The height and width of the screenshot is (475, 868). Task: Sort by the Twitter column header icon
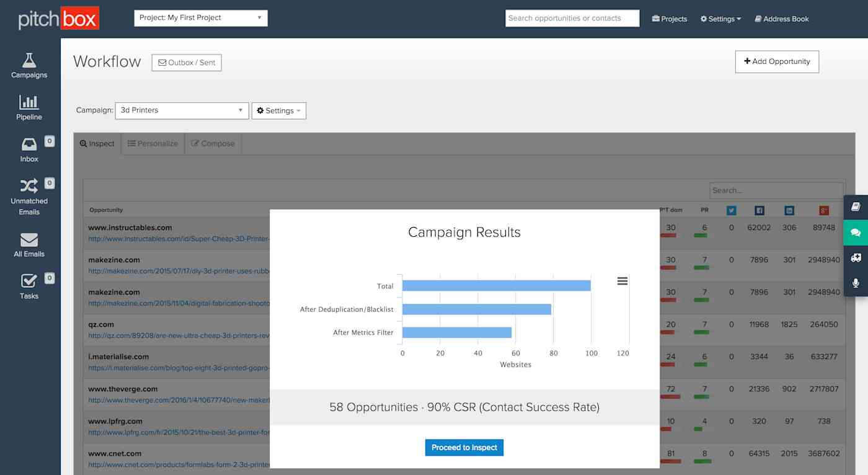point(732,210)
